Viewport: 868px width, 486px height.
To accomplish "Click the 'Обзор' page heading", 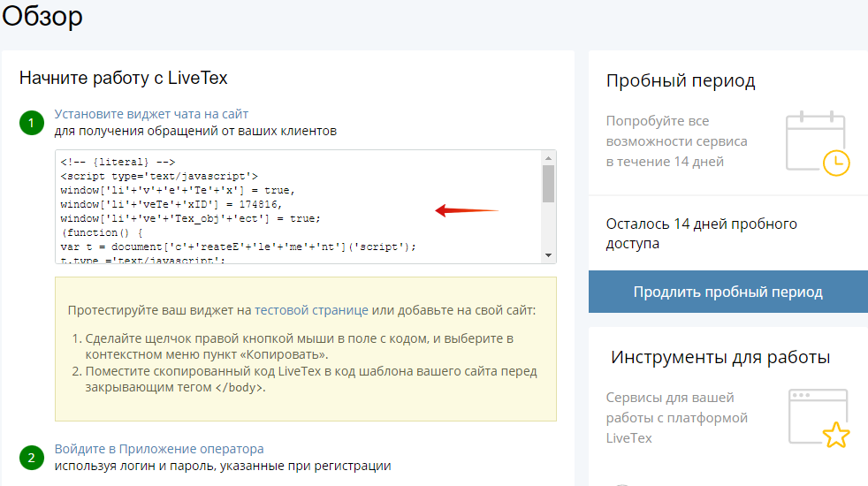I will [42, 16].
